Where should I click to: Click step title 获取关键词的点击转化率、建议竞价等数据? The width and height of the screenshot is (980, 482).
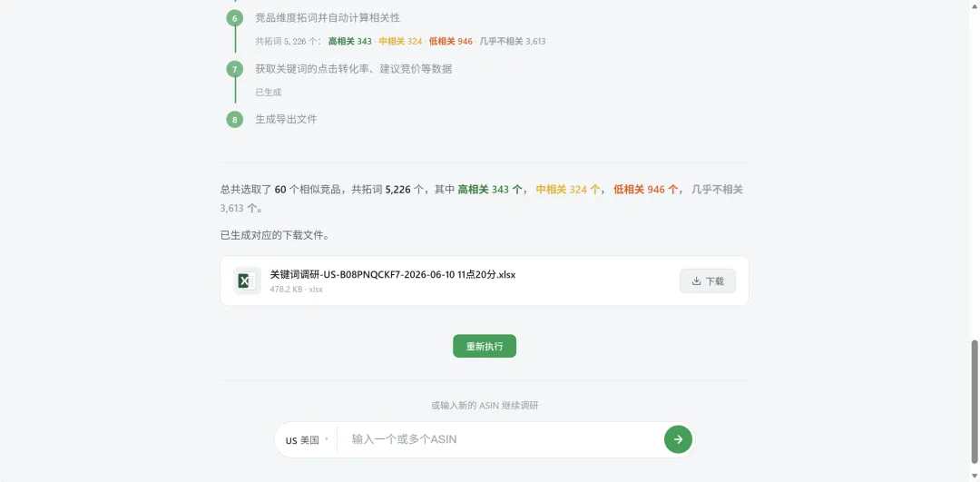pos(354,69)
